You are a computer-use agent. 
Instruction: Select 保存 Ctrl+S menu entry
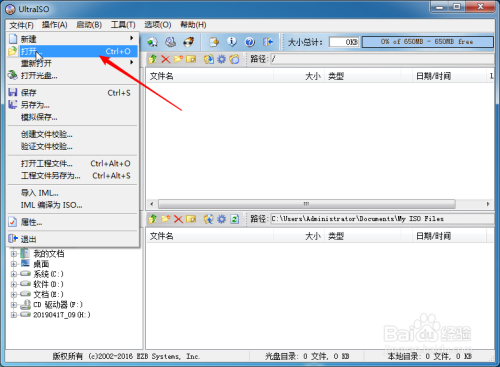click(72, 93)
